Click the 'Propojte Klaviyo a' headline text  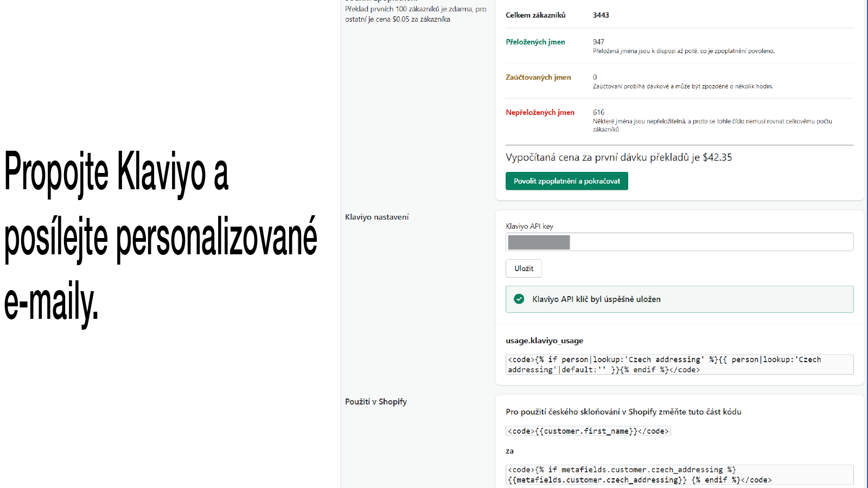pos(116,172)
